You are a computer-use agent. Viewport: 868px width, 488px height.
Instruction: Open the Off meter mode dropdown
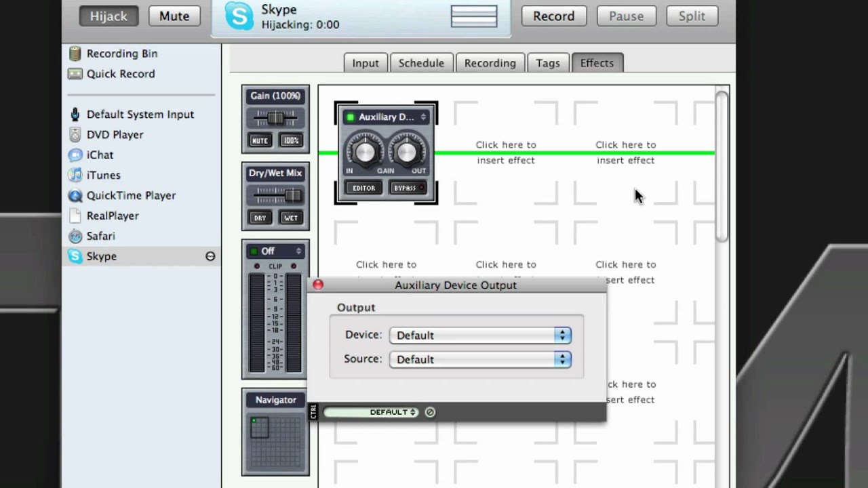[x=275, y=251]
